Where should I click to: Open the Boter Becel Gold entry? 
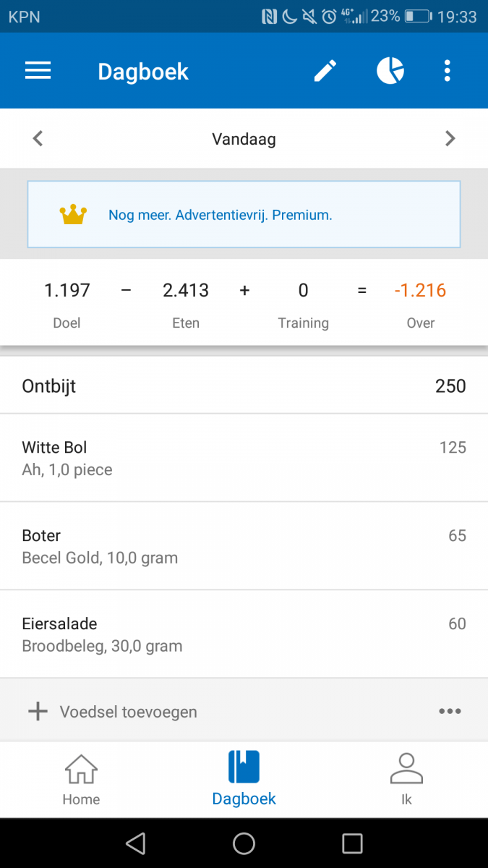(244, 546)
